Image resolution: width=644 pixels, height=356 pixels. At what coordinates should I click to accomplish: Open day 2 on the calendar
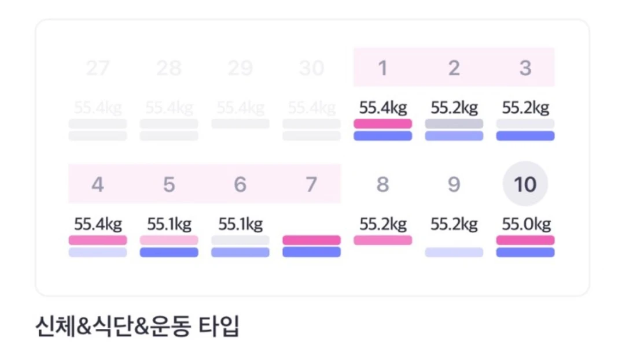click(454, 68)
